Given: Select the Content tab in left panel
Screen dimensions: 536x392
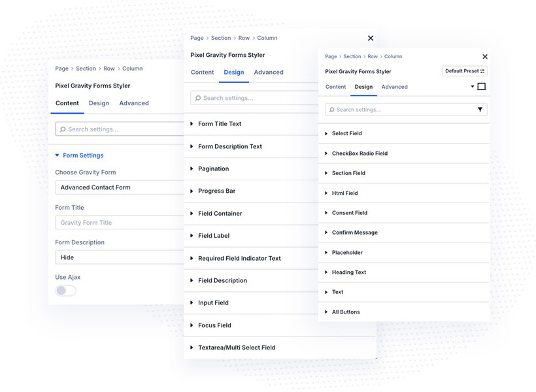Looking at the screenshot, I should pyautogui.click(x=67, y=103).
